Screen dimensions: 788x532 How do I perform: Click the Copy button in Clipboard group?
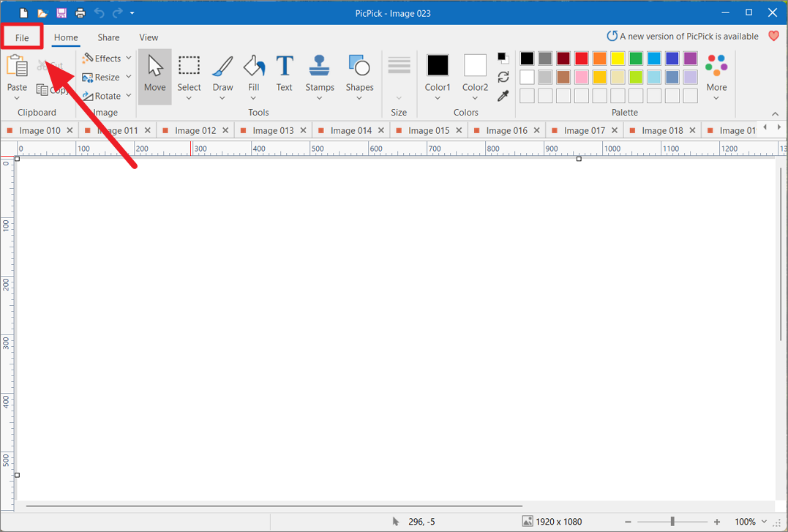[52, 90]
